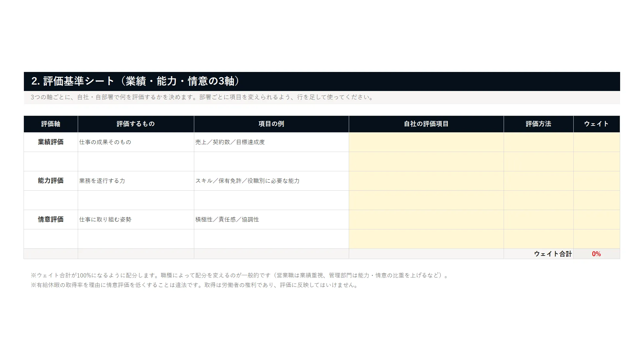Select the 項目の例 column header
This screenshot has width=644, height=362.
(271, 124)
